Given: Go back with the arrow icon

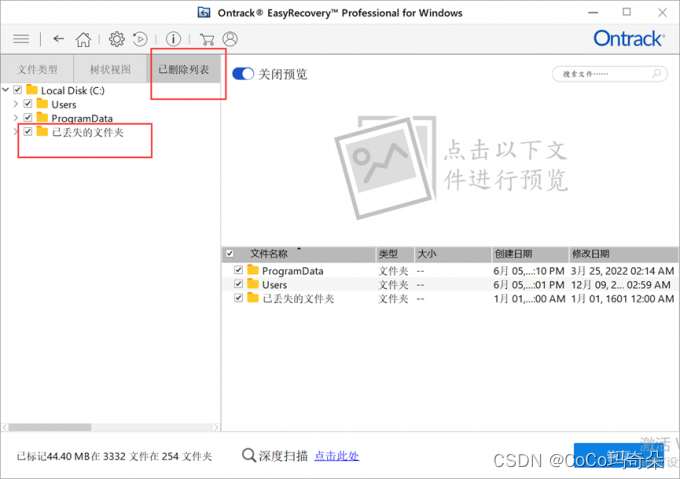Looking at the screenshot, I should [x=59, y=39].
